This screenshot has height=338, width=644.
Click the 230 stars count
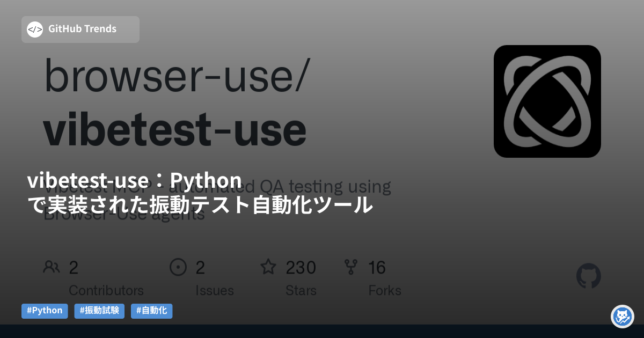(x=301, y=267)
